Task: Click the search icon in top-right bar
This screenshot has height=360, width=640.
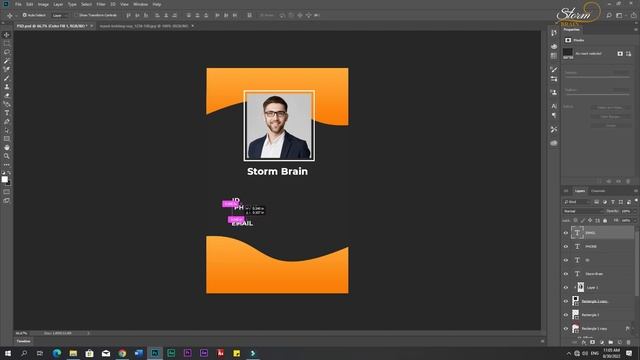Action: coord(609,16)
